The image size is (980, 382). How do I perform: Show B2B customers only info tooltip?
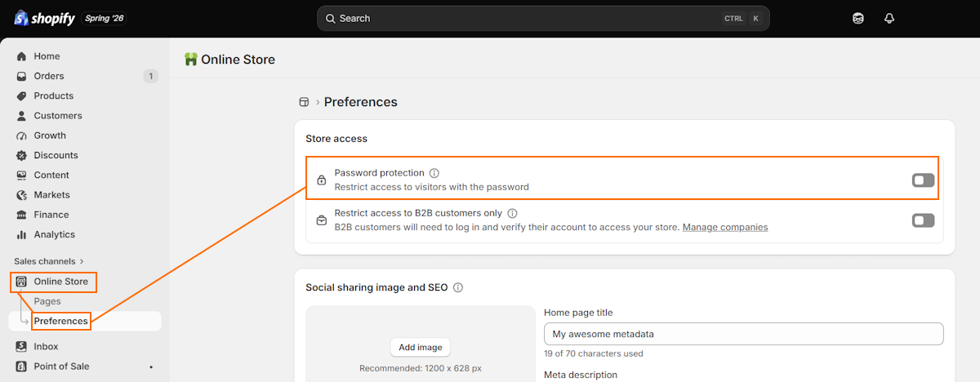pos(512,213)
